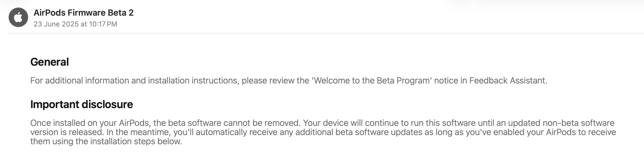The width and height of the screenshot is (644, 154).
Task: Click the "Feedback Assistant" text
Action: [x=508, y=80]
